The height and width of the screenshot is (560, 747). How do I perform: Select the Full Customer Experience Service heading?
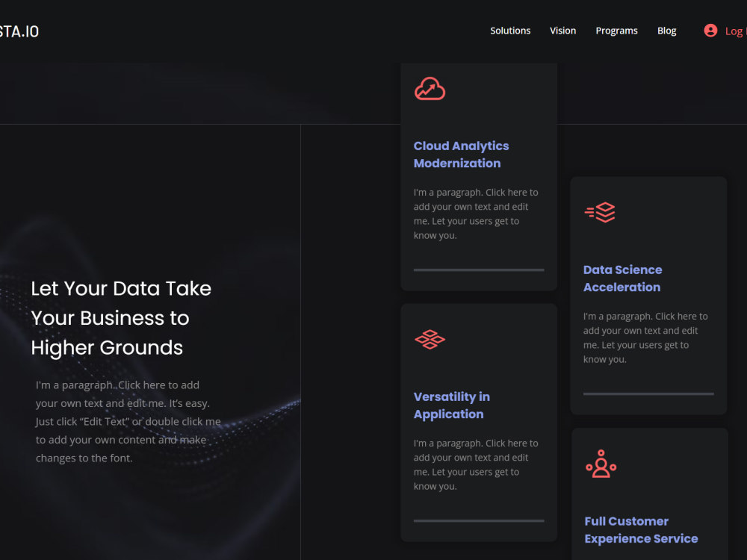pyautogui.click(x=641, y=529)
